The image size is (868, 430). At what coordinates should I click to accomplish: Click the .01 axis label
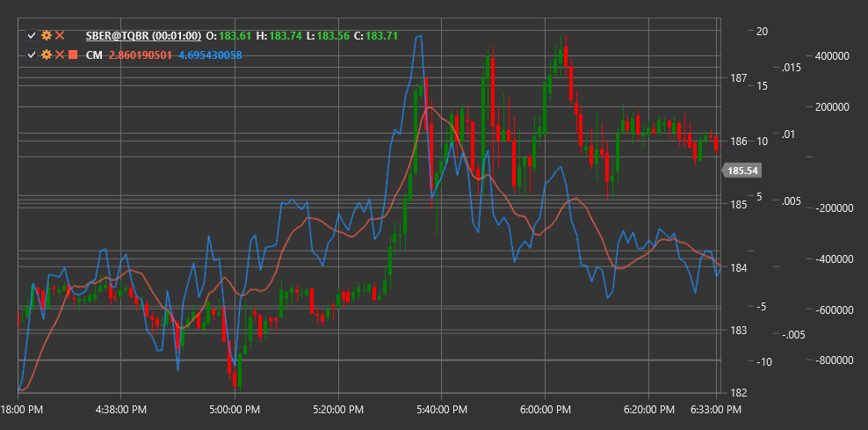pos(788,134)
